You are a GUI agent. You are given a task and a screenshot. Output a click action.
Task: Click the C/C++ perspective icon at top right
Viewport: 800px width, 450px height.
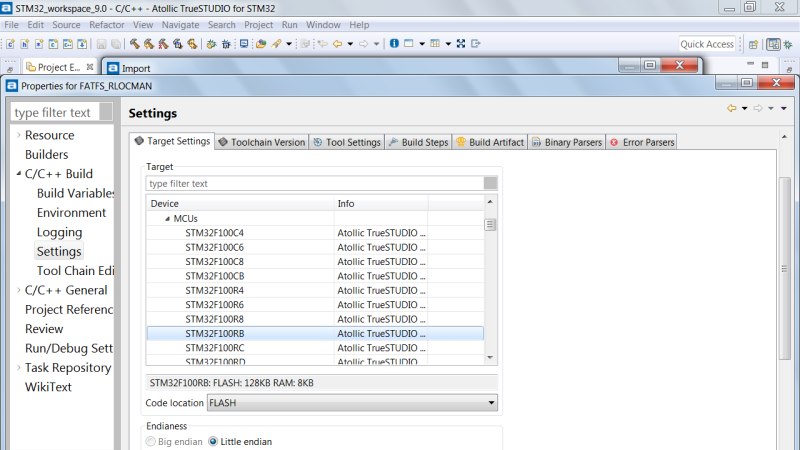click(773, 44)
